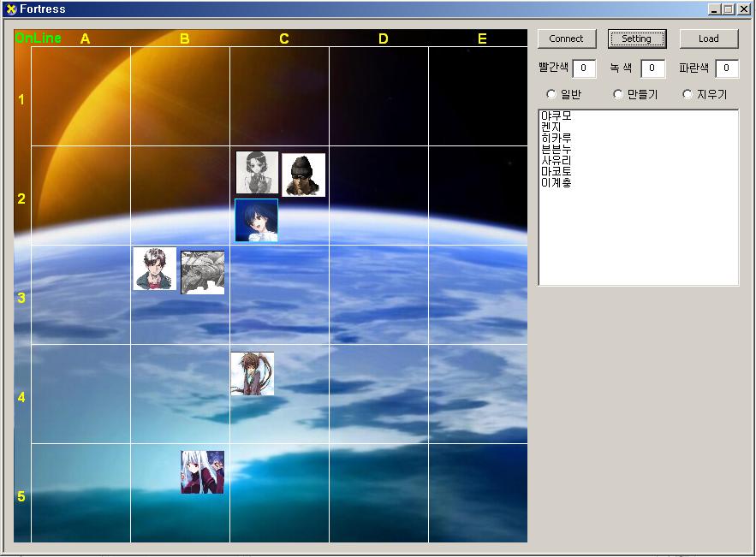Select 야쿠모 in the name list
Viewport: 756px width, 557px height.
(556, 116)
